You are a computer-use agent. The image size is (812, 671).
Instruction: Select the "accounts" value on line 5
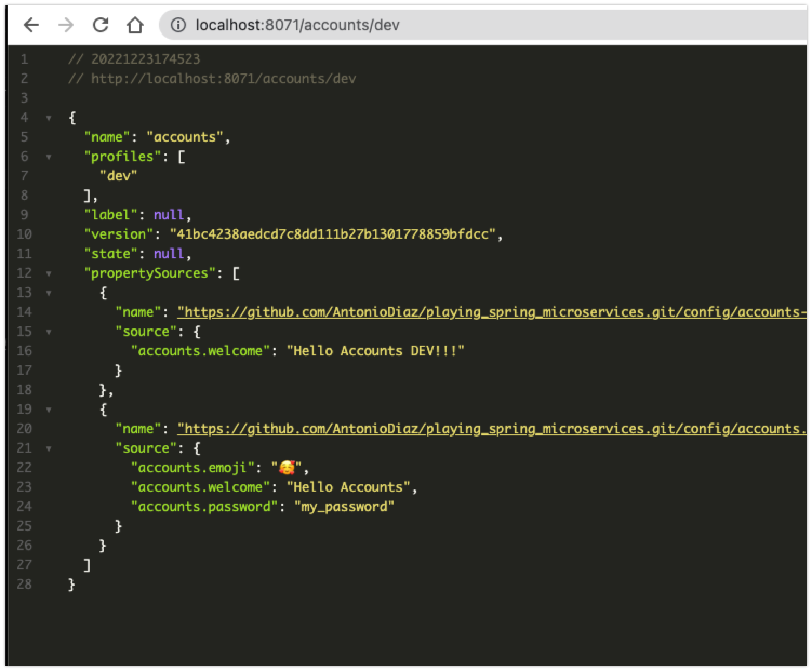(185, 137)
